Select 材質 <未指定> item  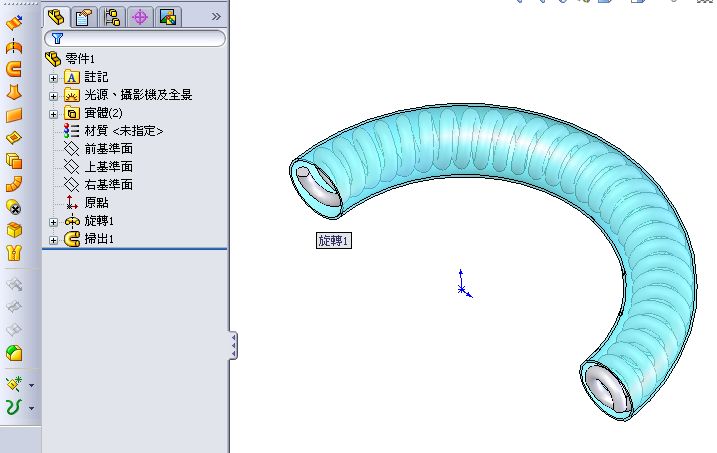pos(123,131)
